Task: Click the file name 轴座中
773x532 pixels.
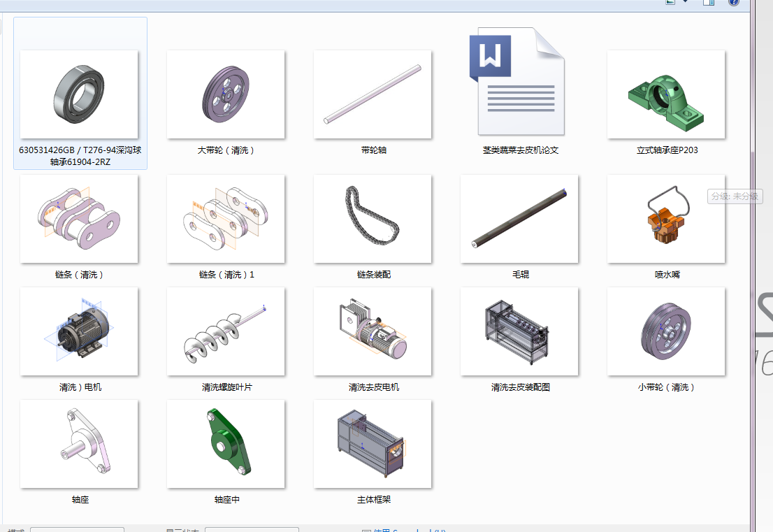Action: pos(226,500)
